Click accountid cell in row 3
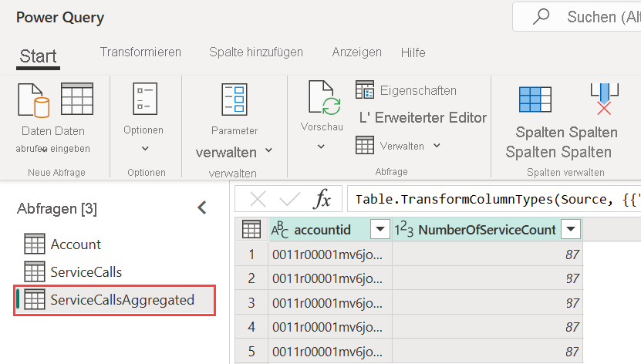 [330, 303]
